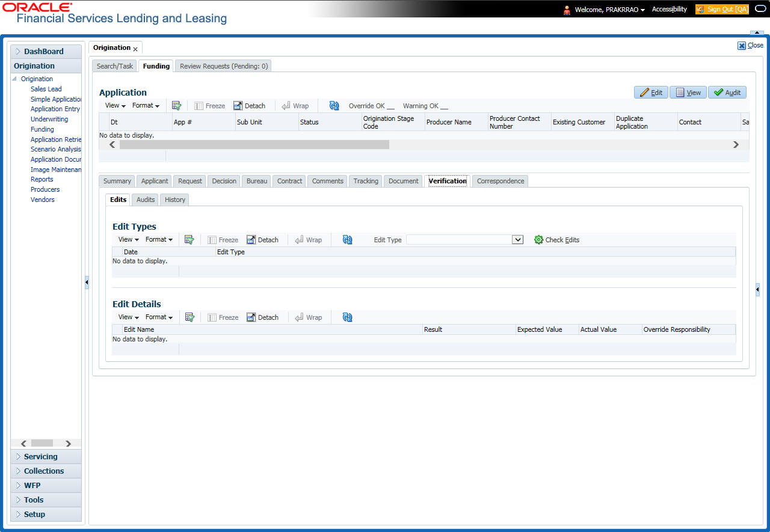The image size is (770, 532).
Task: Switch to the History sub-tab
Action: click(x=175, y=200)
